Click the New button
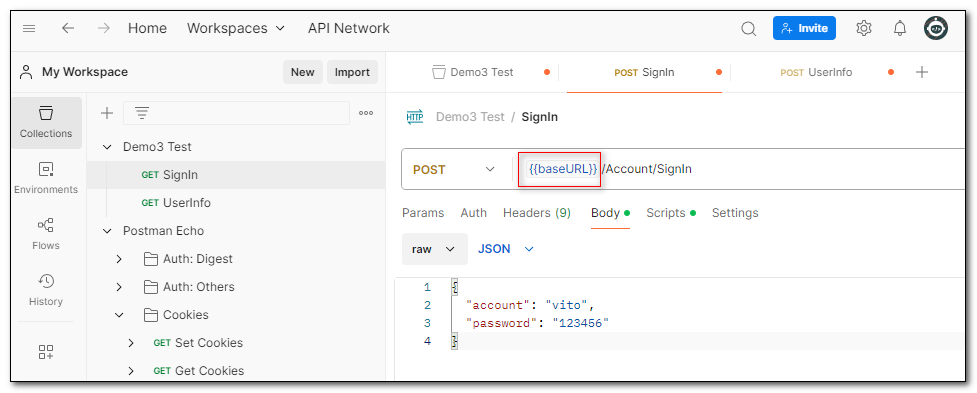The width and height of the screenshot is (977, 393). point(303,72)
